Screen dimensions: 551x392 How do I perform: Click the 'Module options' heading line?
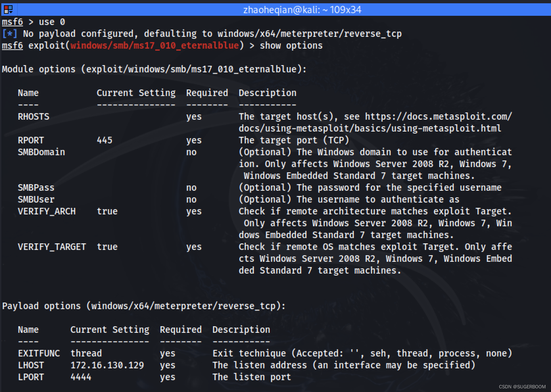[x=155, y=69]
